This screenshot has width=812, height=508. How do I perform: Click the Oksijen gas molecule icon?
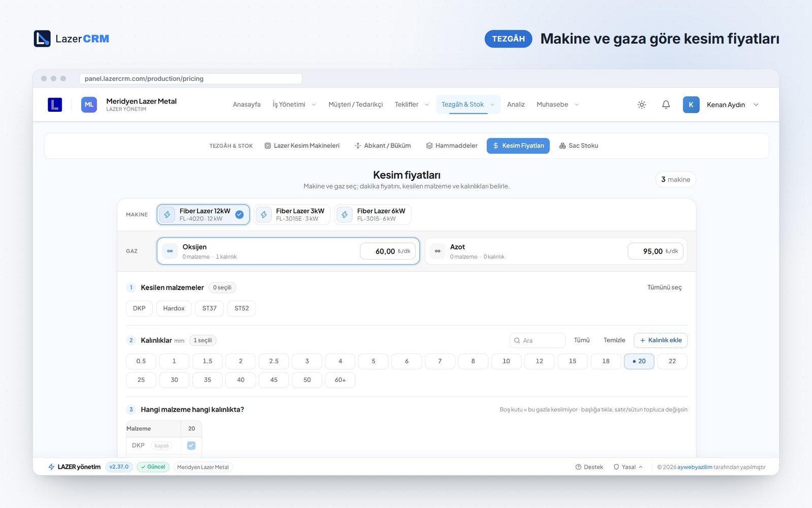point(170,251)
